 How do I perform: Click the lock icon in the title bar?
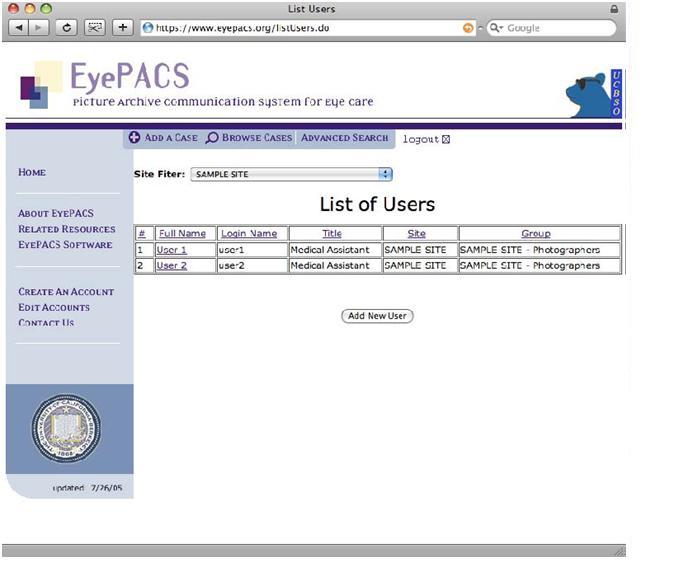(x=613, y=9)
